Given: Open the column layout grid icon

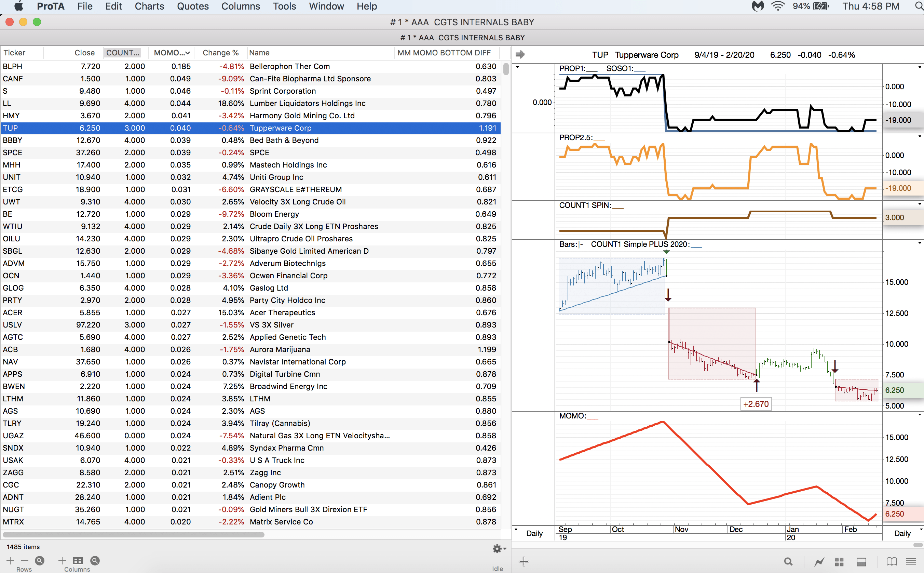Looking at the screenshot, I should tap(78, 560).
